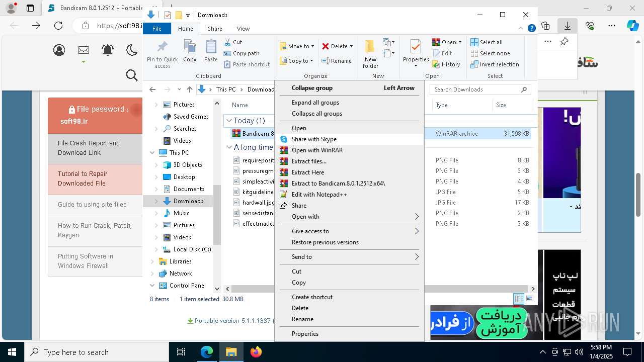The image size is (644, 362).
Task: Open the Move to dropdown
Action: click(297, 46)
